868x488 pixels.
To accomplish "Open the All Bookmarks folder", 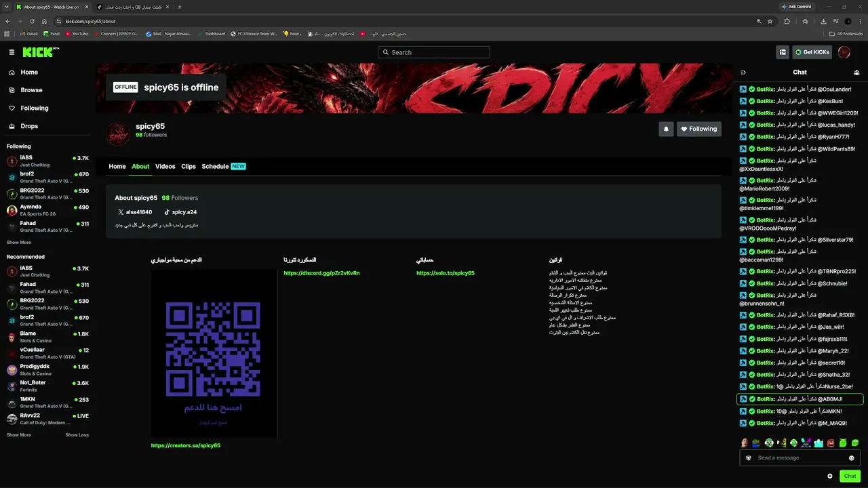I will (846, 33).
